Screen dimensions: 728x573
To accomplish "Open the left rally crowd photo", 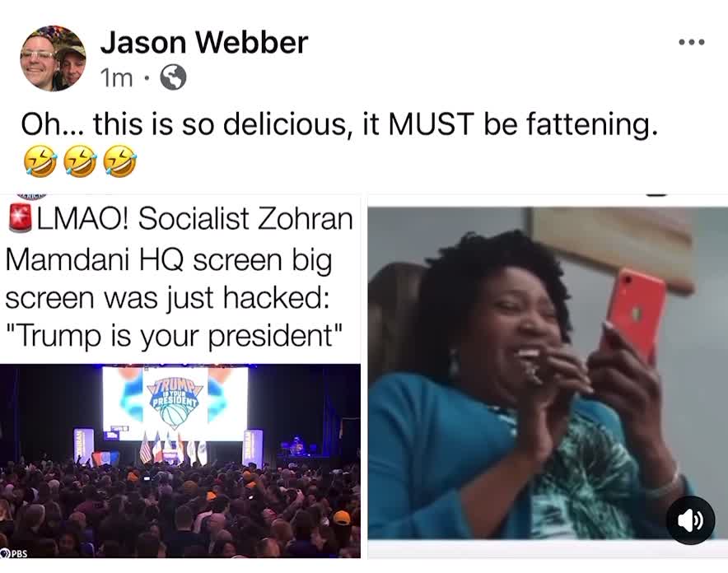I will pos(180,461).
